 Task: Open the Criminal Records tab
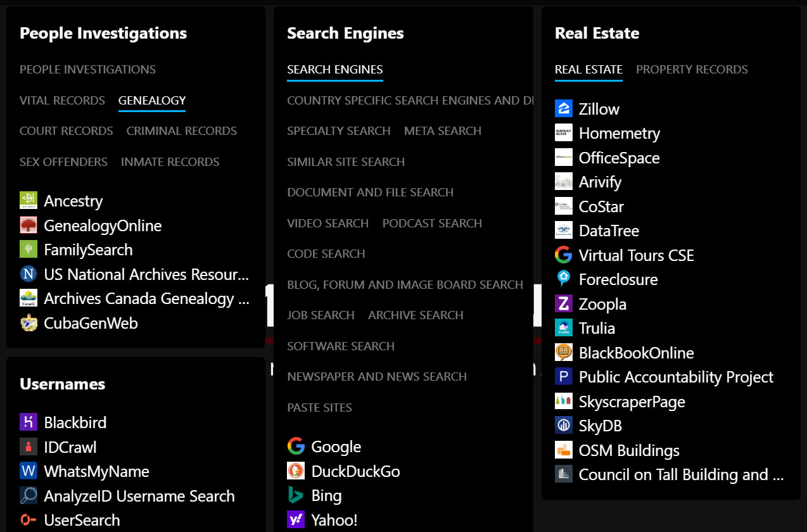click(182, 131)
